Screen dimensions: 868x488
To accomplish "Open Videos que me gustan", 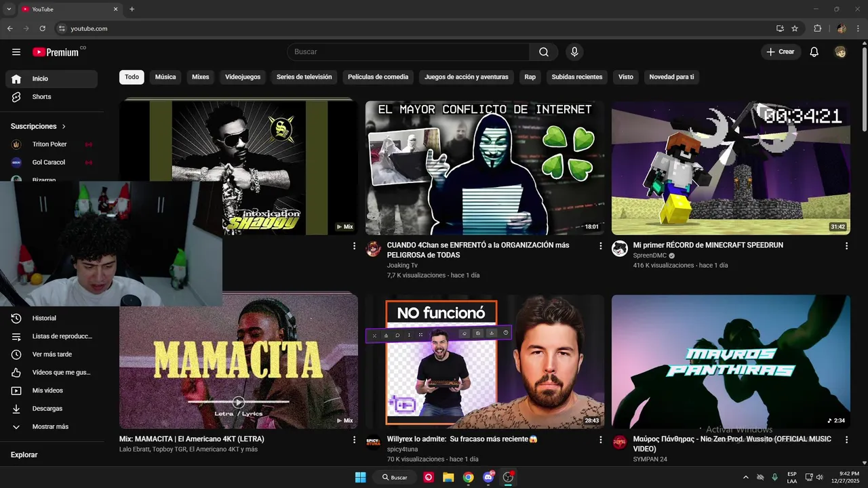I will pos(52,372).
